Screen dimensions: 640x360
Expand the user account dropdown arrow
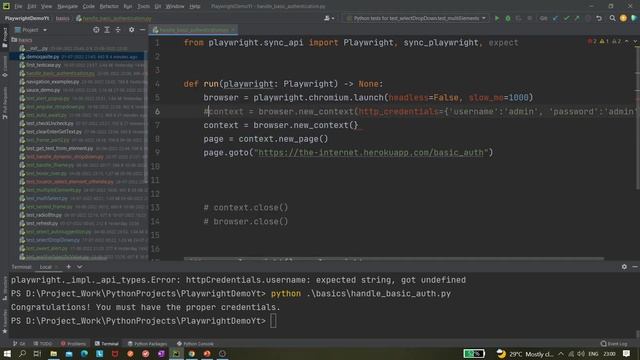[333, 18]
